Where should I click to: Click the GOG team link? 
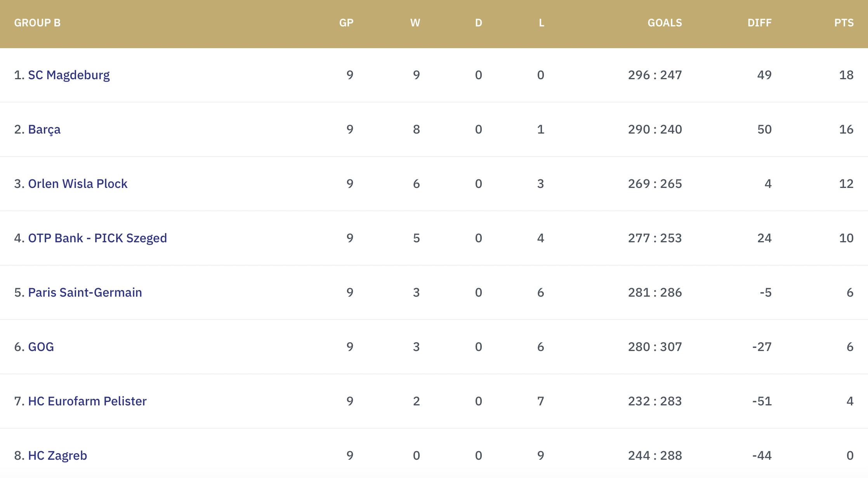pos(41,347)
